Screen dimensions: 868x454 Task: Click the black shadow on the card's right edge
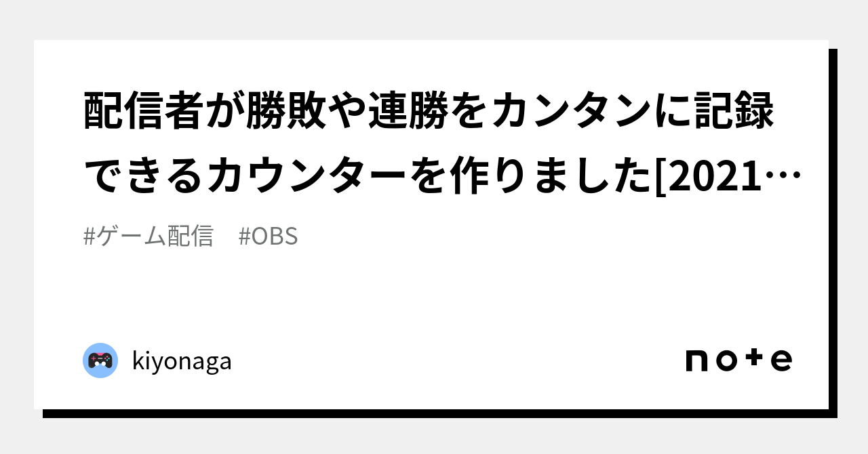(833, 230)
